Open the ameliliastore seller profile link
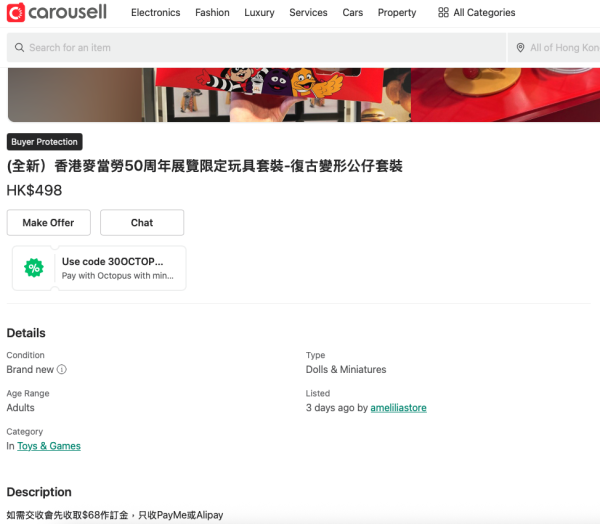 398,408
